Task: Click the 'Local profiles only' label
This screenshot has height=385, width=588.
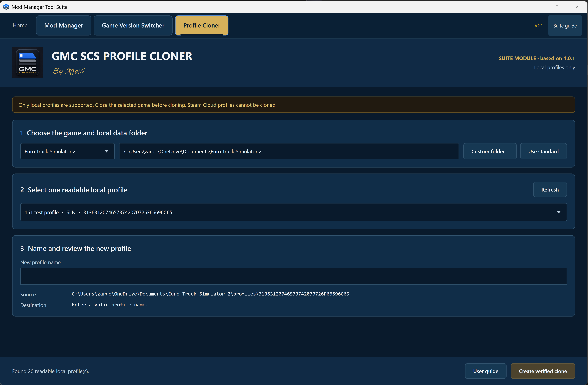Action: (x=554, y=68)
